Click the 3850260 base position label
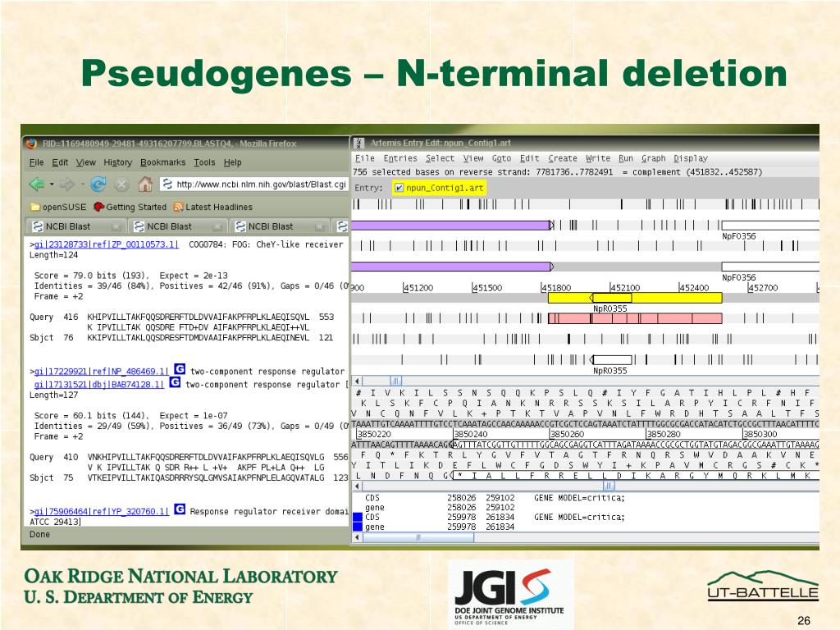840x630 pixels. (x=568, y=434)
